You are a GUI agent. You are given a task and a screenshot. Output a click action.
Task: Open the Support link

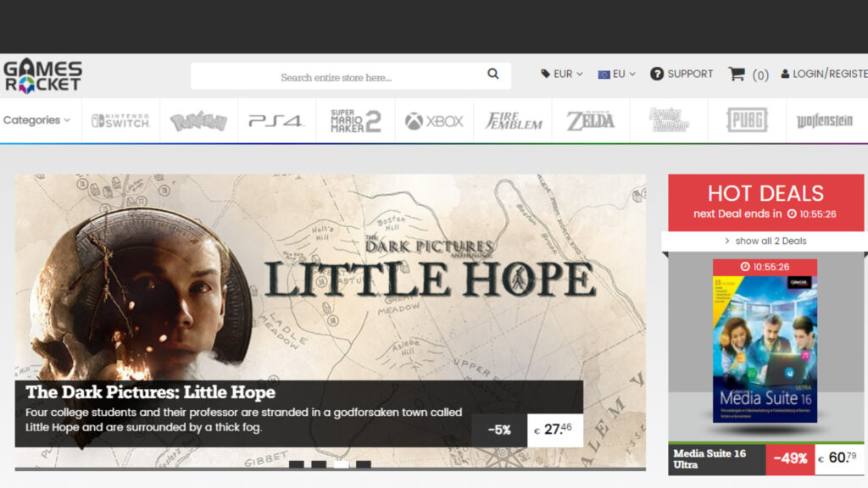pyautogui.click(x=682, y=75)
